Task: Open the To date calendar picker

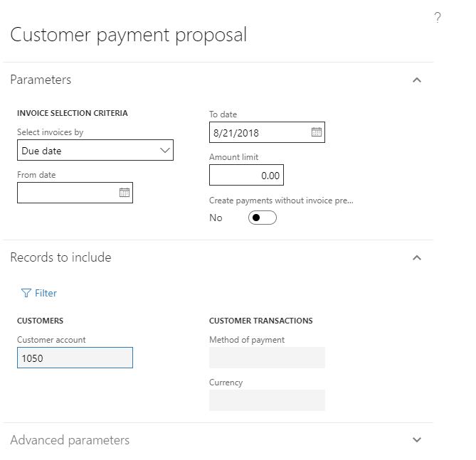Action: pyautogui.click(x=317, y=132)
